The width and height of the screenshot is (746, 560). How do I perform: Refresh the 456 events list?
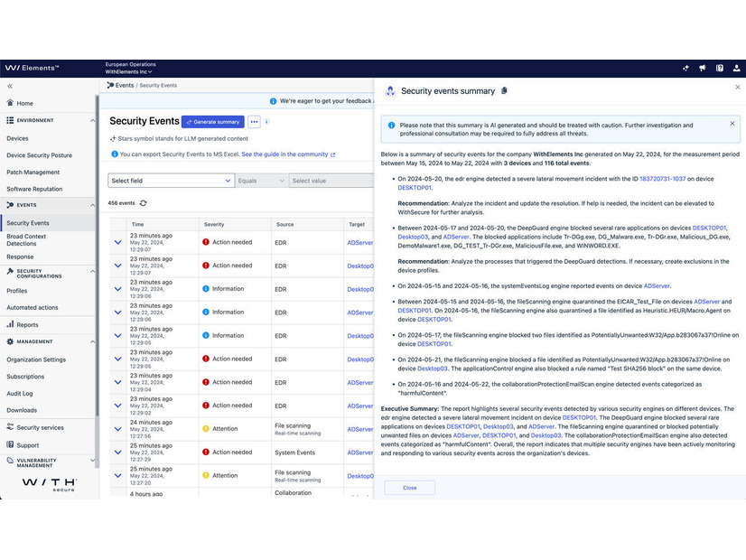point(143,203)
